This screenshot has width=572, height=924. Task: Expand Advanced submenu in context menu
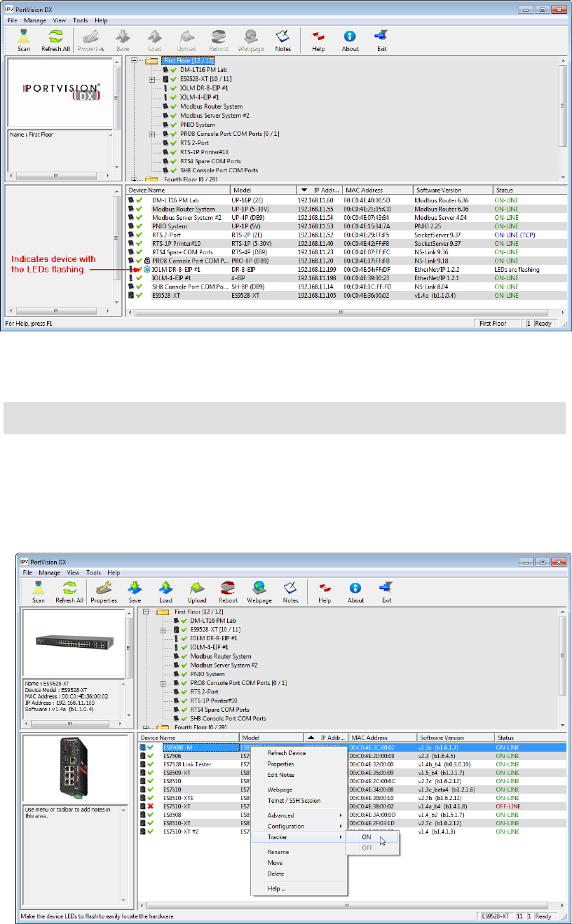pos(299,815)
